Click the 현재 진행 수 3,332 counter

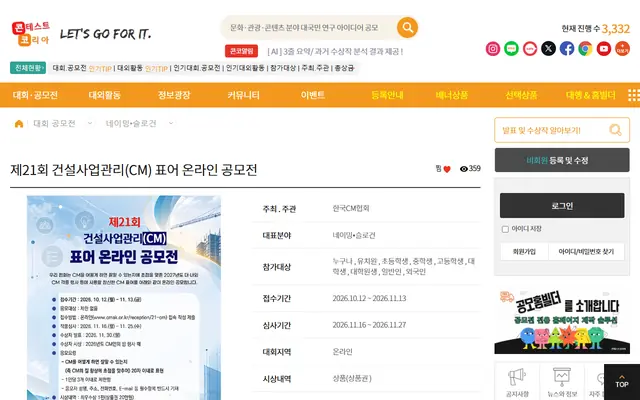coord(596,29)
